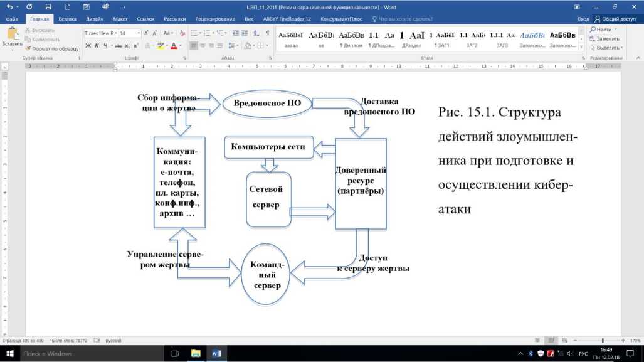Open bulleted list dropdown
644x362 pixels.
point(199,33)
